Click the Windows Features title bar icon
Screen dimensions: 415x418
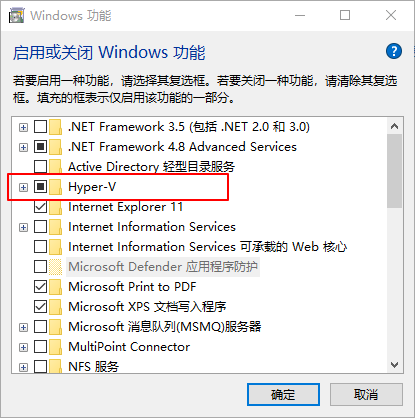16,16
